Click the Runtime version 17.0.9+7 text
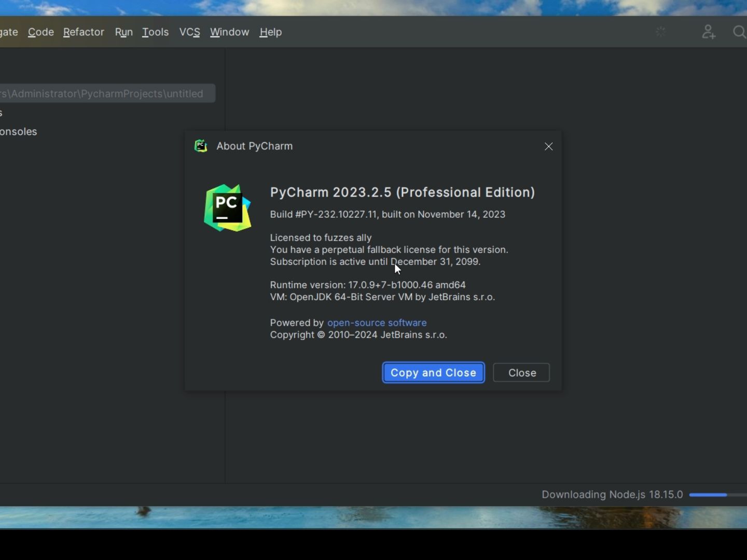Image resolution: width=747 pixels, height=560 pixels. tap(368, 285)
